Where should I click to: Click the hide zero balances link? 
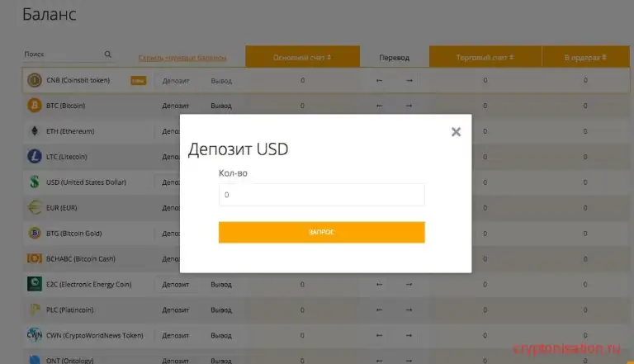point(182,58)
